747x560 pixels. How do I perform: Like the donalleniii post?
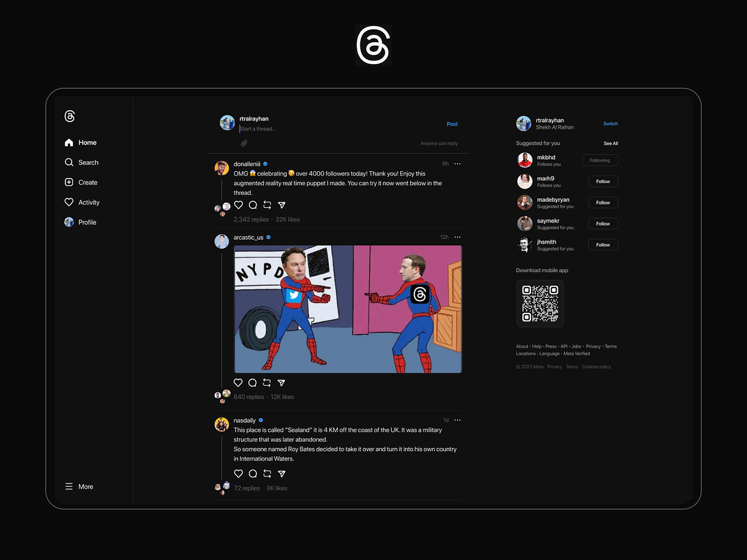[x=238, y=205]
